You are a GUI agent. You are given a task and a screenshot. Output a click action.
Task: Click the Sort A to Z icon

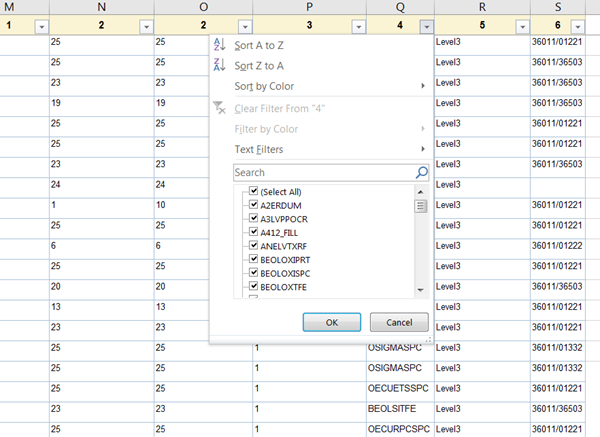219,45
